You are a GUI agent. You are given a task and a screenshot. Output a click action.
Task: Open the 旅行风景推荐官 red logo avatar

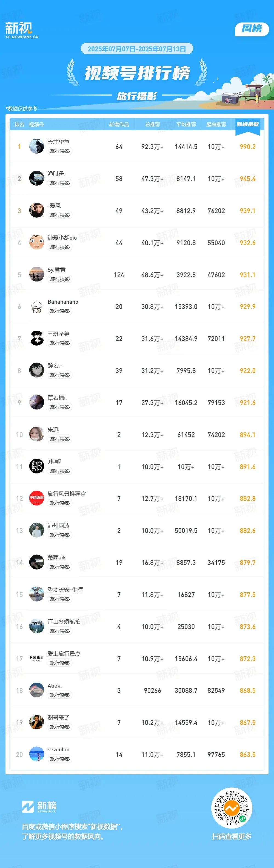(37, 498)
